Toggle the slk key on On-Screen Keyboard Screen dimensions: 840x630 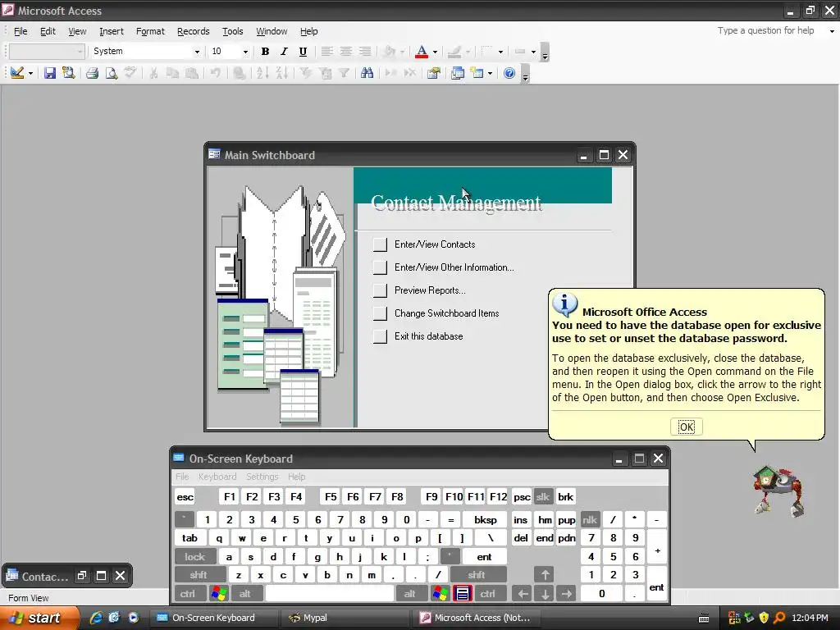coord(543,496)
